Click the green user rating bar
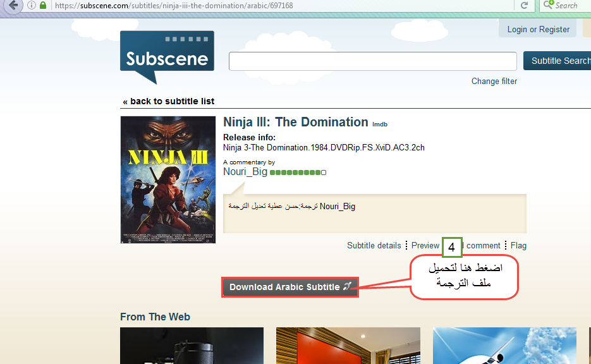The height and width of the screenshot is (364, 591). point(298,173)
